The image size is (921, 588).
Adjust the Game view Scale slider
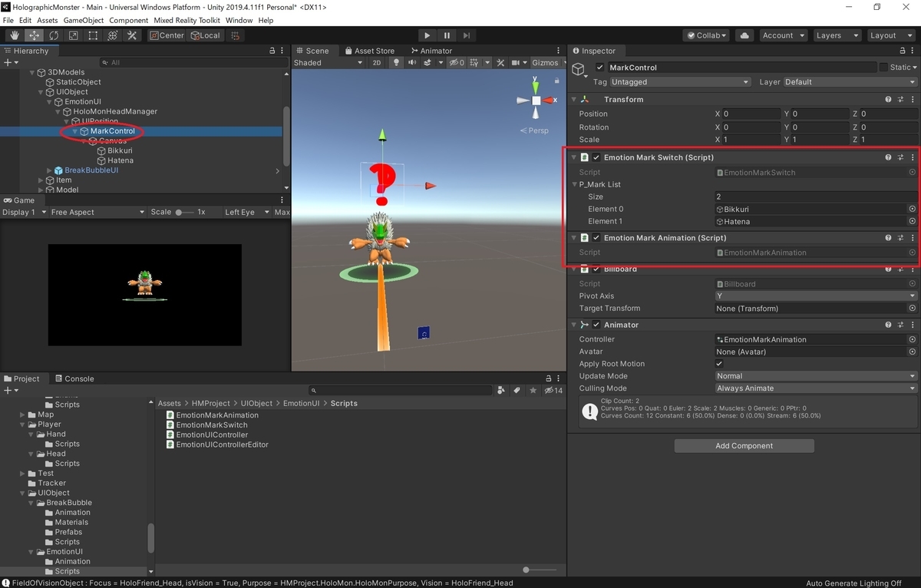(x=184, y=212)
